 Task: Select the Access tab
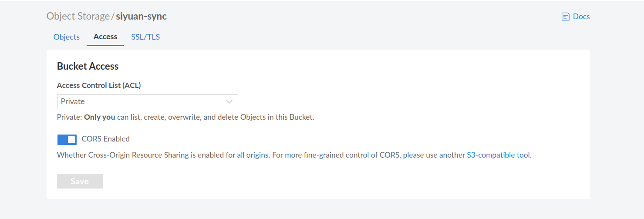click(105, 37)
